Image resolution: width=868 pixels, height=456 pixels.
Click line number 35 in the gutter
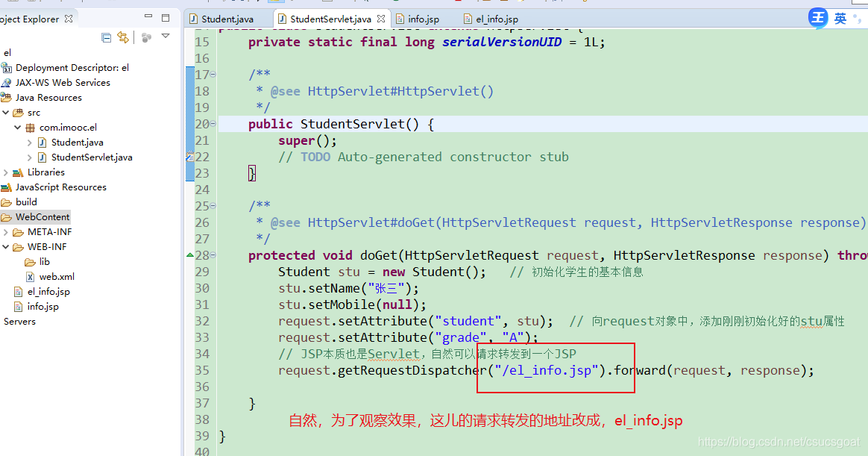tap(202, 370)
